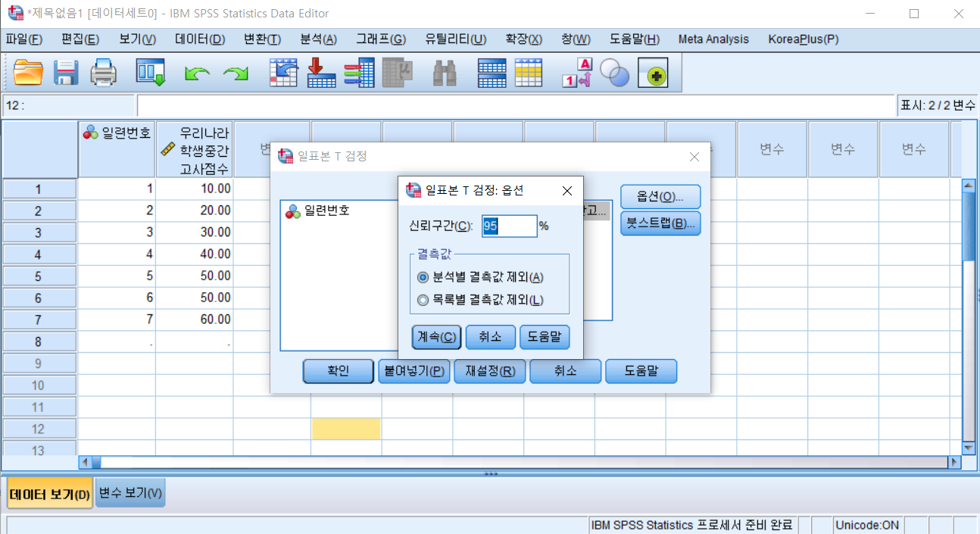Close the 일표본 T 검정: 옵션 dialog
Viewport: 980px width, 534px height.
pos(566,191)
